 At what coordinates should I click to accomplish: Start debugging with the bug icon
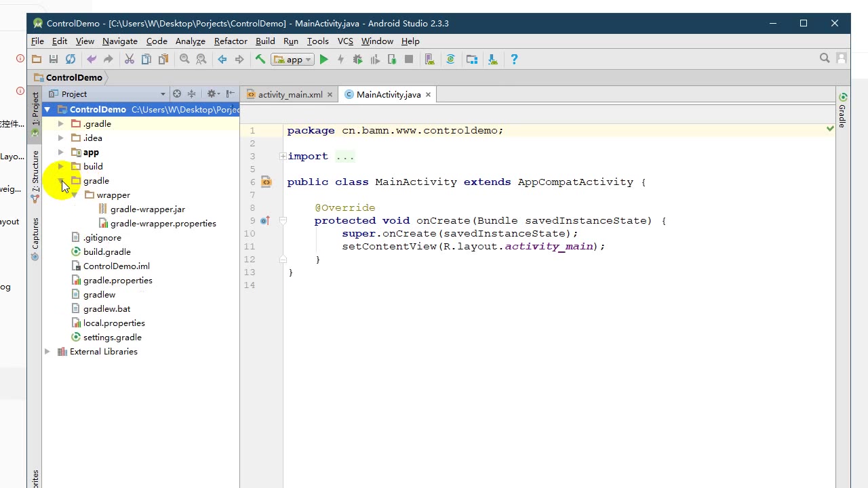358,60
